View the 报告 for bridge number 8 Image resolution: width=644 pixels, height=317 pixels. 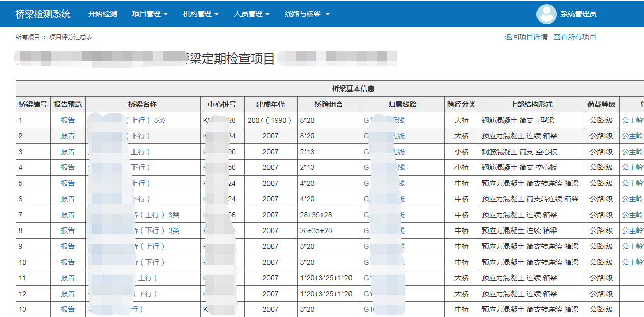click(68, 230)
